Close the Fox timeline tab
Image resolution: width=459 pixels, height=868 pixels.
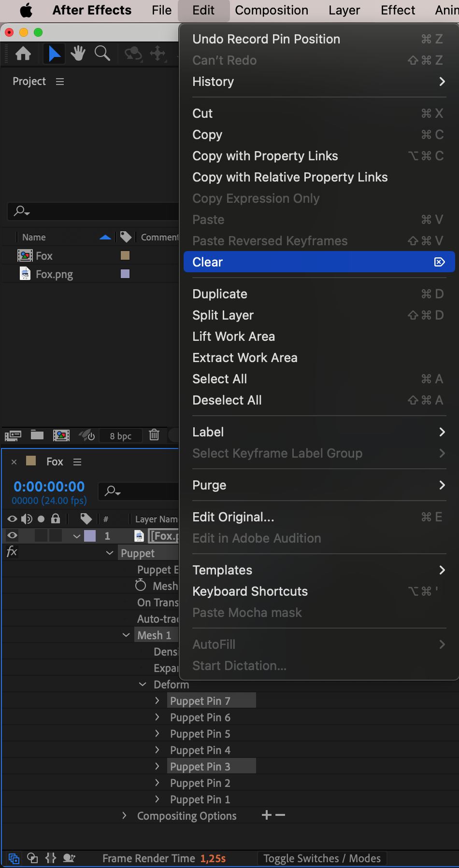14,462
